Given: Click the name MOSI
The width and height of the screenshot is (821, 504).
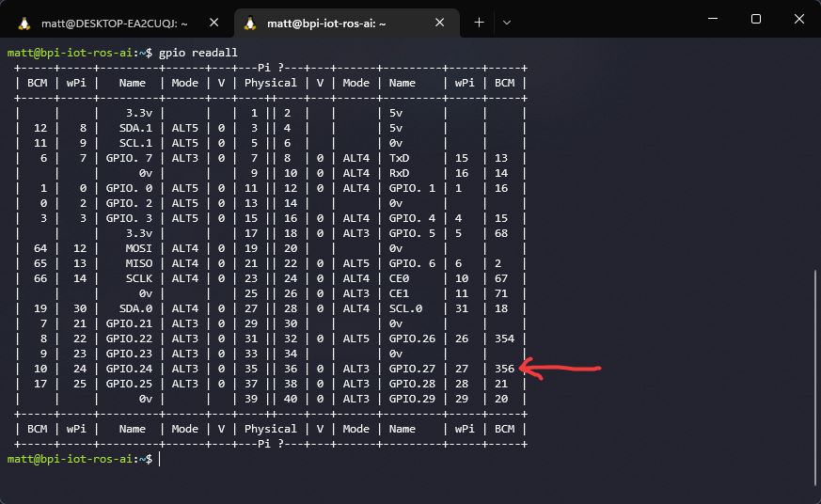Looking at the screenshot, I should coord(139,248).
